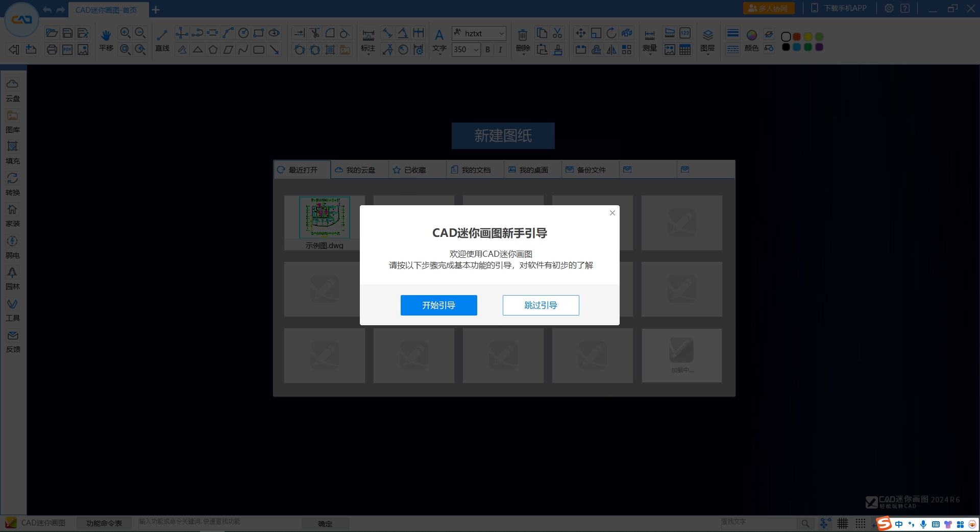Open the hztxt font dropdown
The image size is (980, 532).
[479, 33]
